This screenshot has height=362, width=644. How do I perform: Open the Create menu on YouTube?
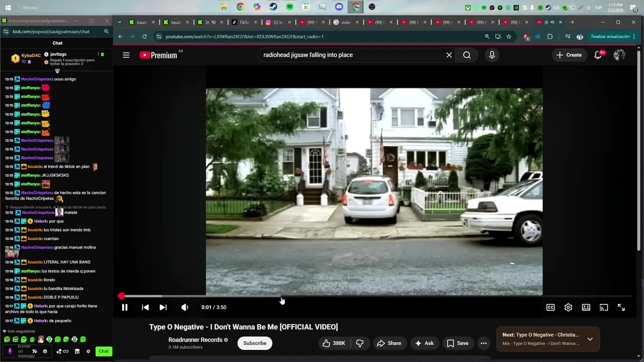569,55
